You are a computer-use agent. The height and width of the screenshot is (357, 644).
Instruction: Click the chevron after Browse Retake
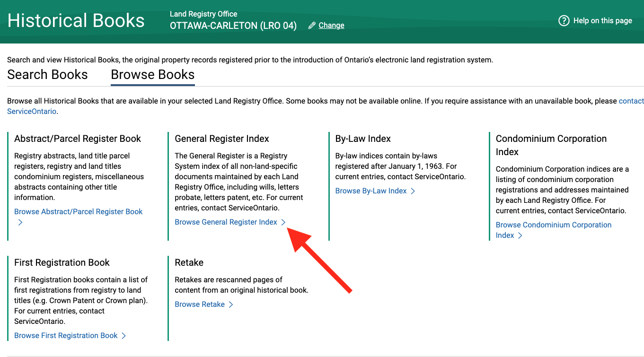[231, 305]
